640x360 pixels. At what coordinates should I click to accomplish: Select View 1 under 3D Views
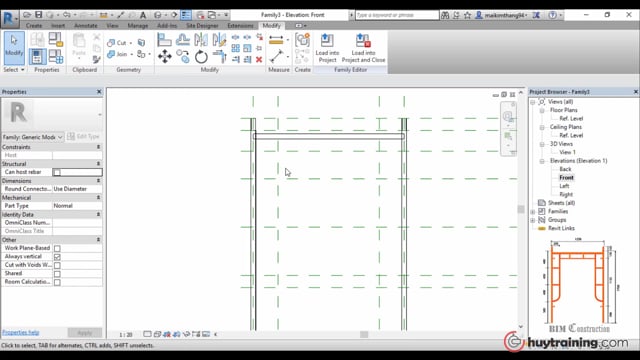point(567,152)
